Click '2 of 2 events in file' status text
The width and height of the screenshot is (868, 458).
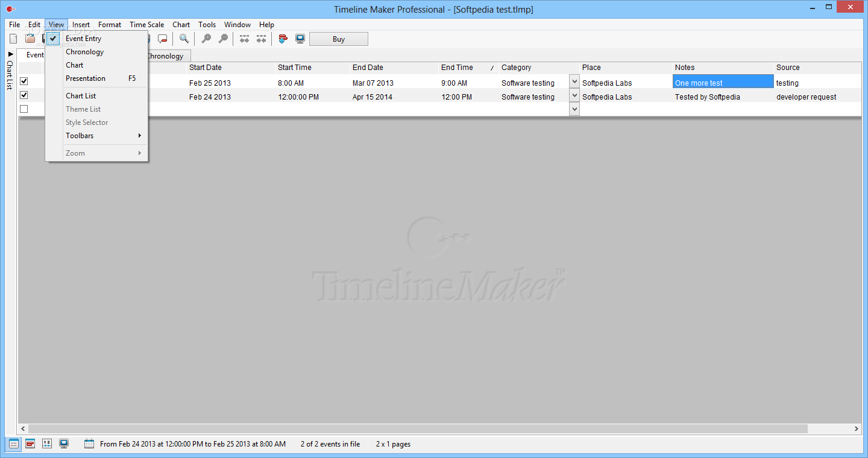[x=330, y=444]
